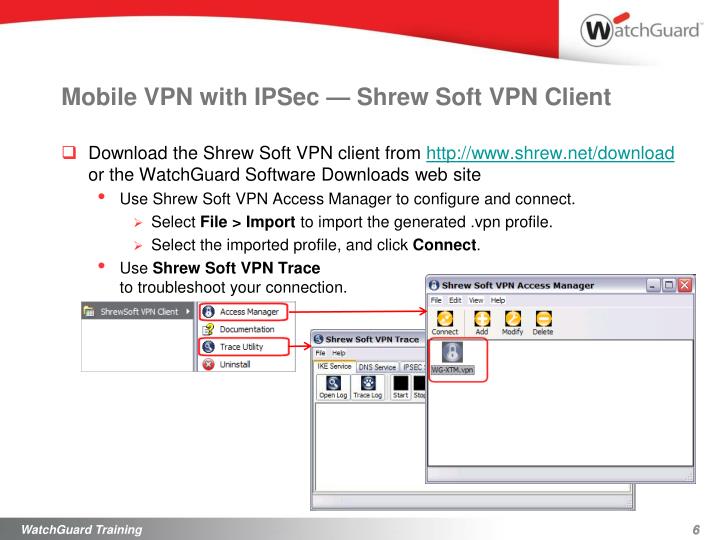Screen dimensions: 720x540
Task: Click the slide number 6
Action: click(x=696, y=529)
